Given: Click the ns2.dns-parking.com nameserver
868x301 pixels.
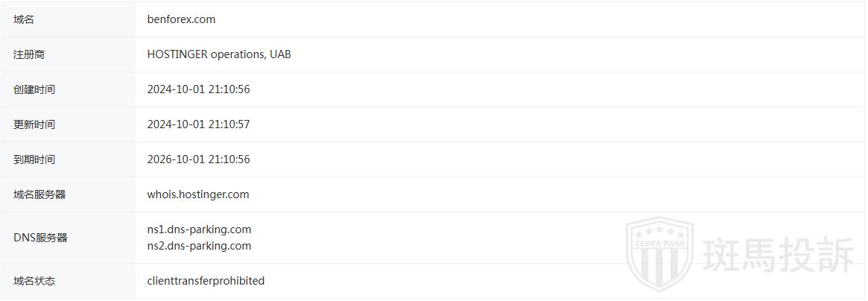Looking at the screenshot, I should tap(199, 246).
